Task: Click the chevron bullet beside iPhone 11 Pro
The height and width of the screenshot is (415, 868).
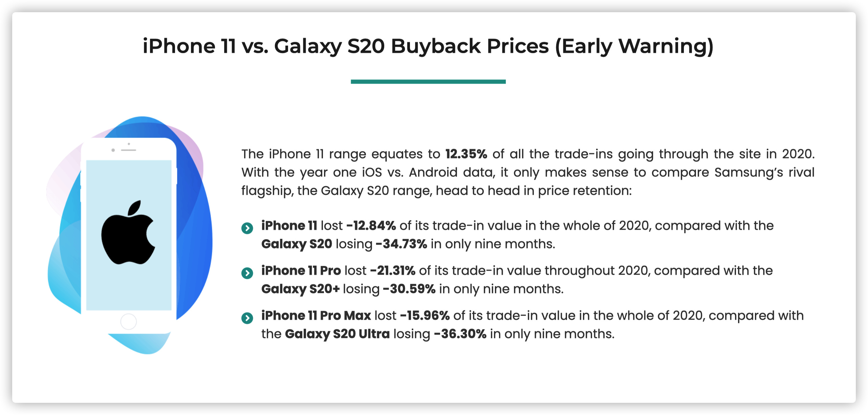Action: pos(247,273)
